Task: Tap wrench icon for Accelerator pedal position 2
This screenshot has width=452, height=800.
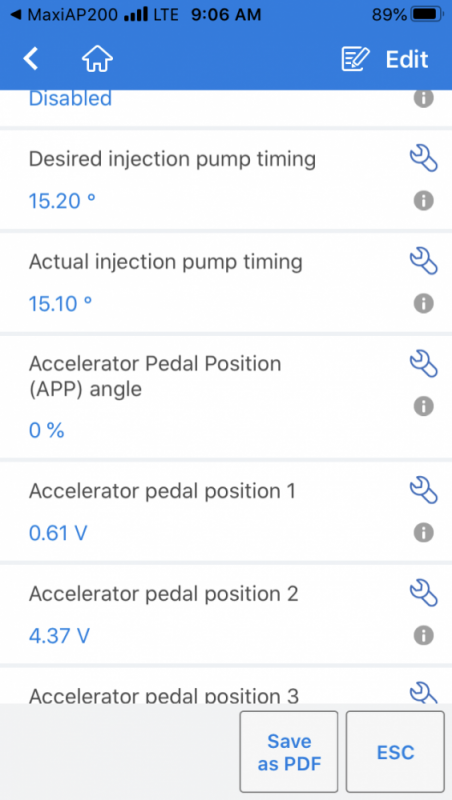Action: [x=423, y=593]
